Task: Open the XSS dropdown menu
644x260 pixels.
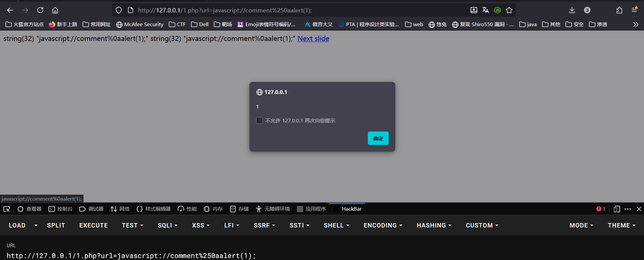Action: (201, 225)
